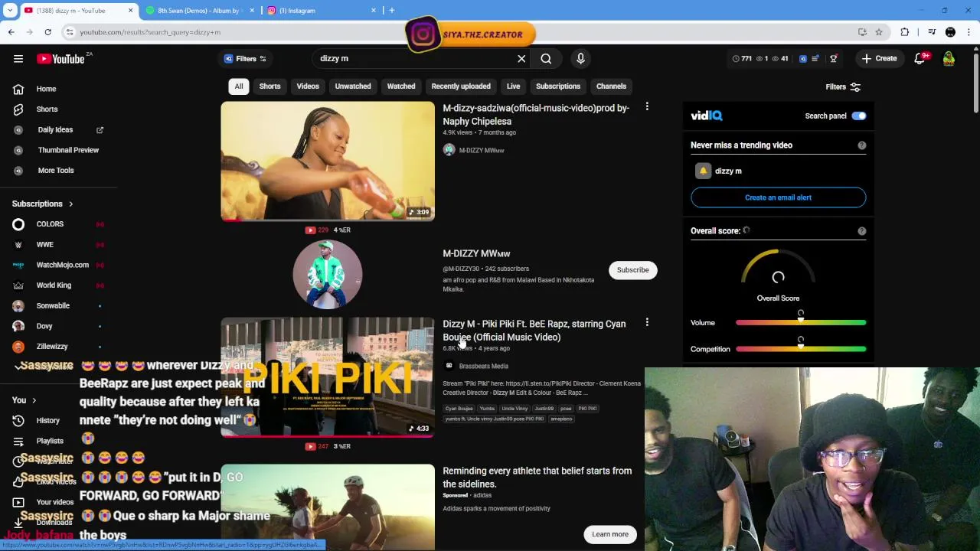Select the Unwatched filter chip

[353, 86]
